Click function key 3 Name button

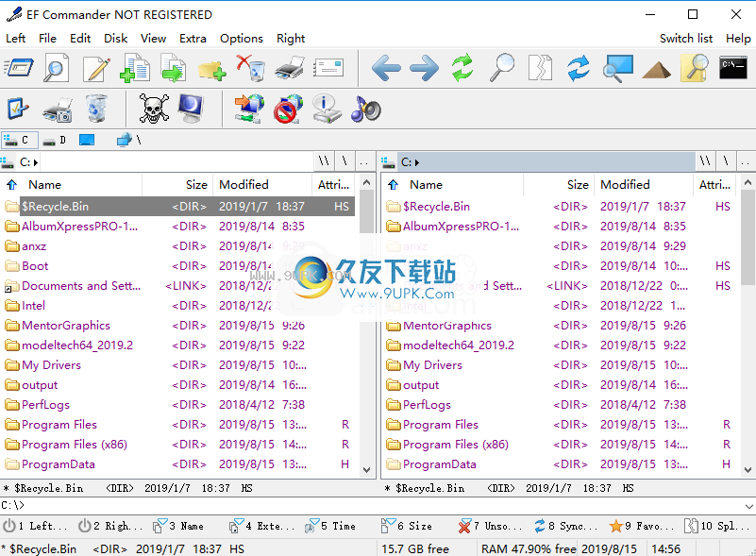[x=178, y=526]
